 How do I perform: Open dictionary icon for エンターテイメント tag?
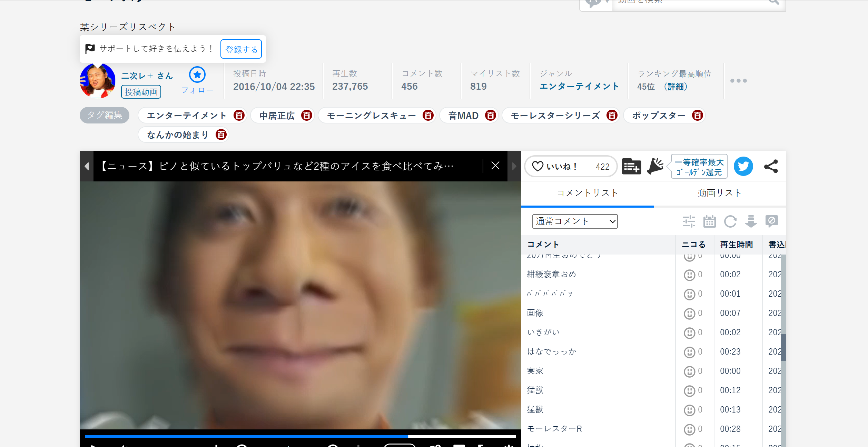(x=239, y=115)
